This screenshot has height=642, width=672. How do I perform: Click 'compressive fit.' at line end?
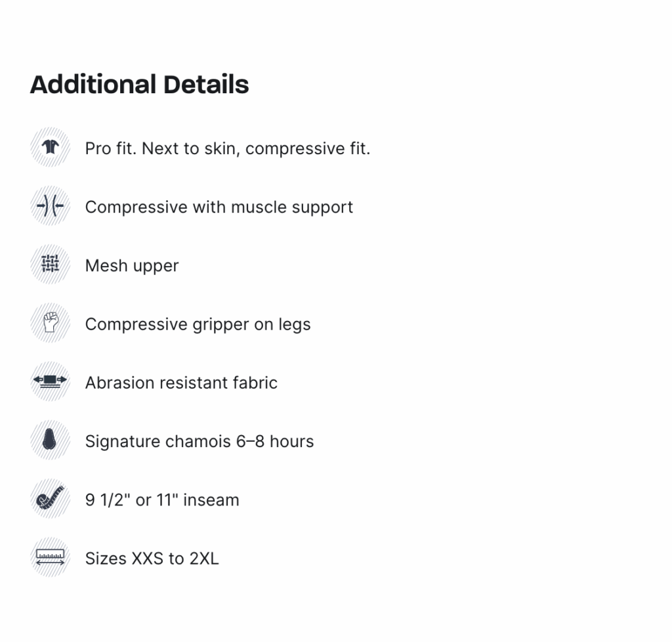(308, 149)
